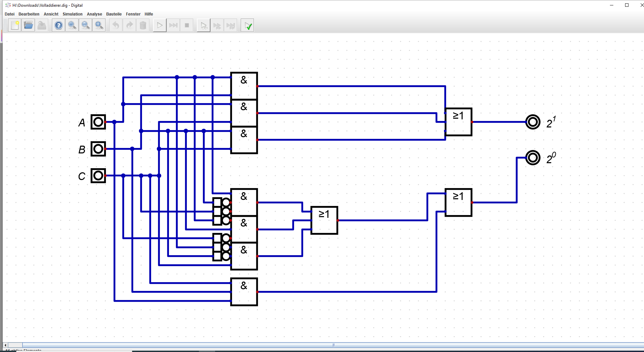
Task: Toggle input B in the circuit
Action: (98, 149)
